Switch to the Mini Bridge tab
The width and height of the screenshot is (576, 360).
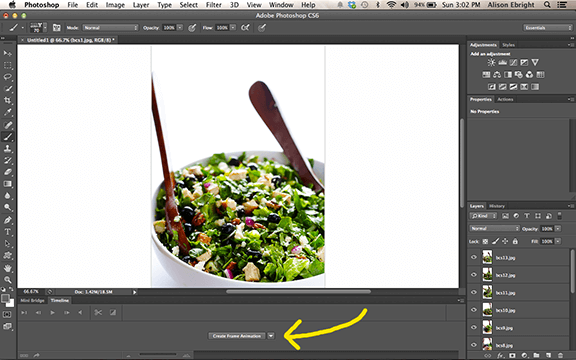click(x=32, y=300)
